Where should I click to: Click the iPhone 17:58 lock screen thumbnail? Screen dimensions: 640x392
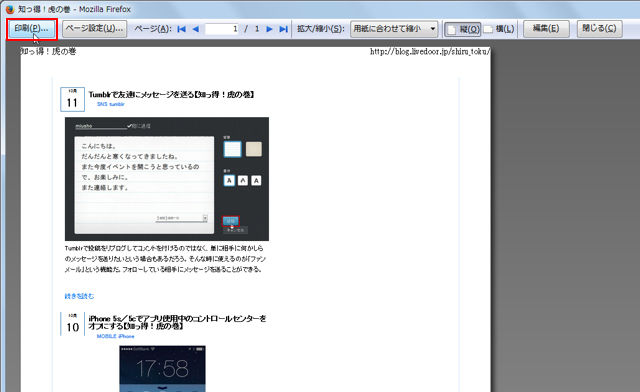coord(162,369)
